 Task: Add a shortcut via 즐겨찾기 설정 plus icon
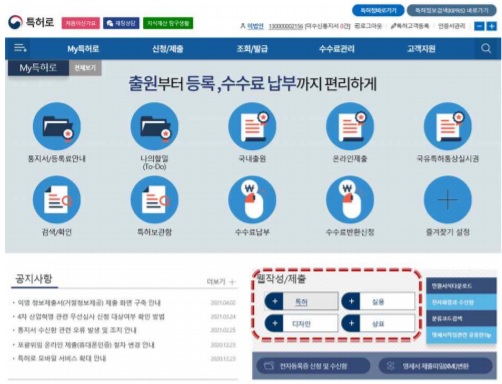click(448, 200)
